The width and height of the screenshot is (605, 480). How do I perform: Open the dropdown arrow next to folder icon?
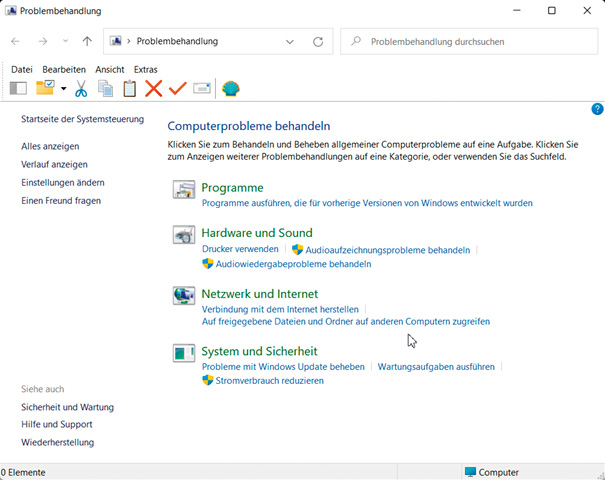point(63,89)
